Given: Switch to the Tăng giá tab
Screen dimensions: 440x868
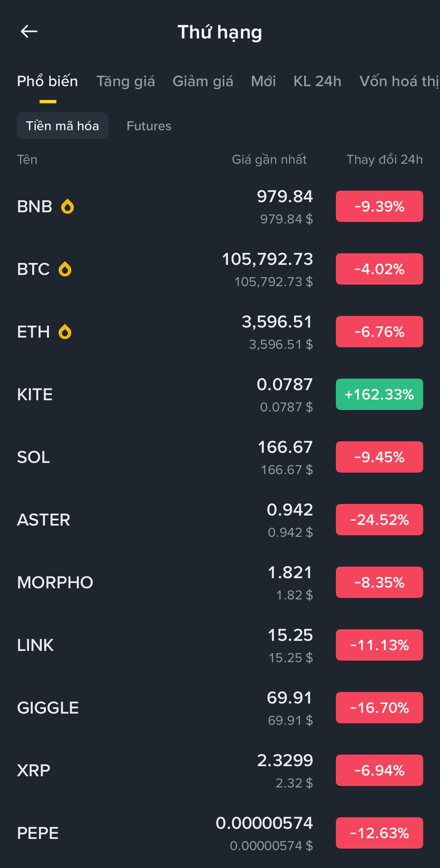Looking at the screenshot, I should click(x=125, y=81).
